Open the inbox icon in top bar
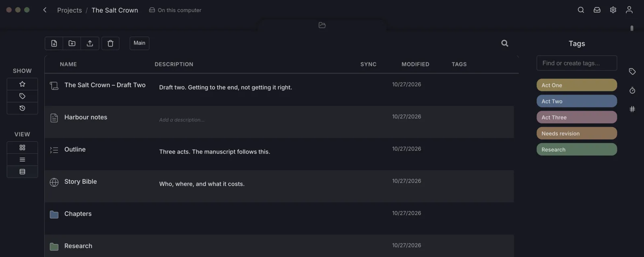The height and width of the screenshot is (257, 644). 597,10
